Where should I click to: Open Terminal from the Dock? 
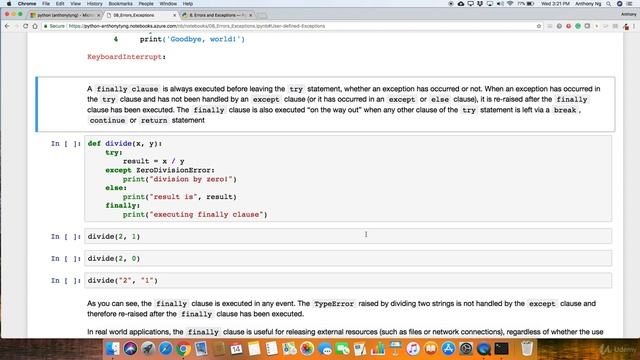(502, 349)
